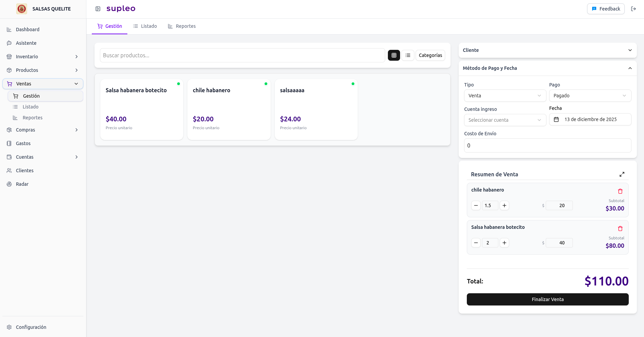Image resolution: width=644 pixels, height=337 pixels.
Task: Collapse the sidebar with the panel icon
Action: click(x=98, y=9)
